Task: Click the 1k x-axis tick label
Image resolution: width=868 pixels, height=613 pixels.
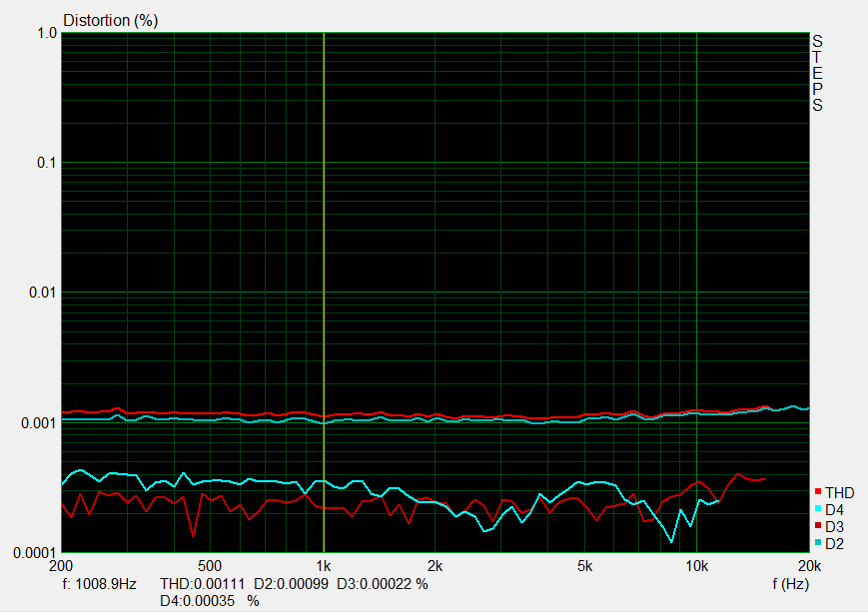Action: [324, 566]
